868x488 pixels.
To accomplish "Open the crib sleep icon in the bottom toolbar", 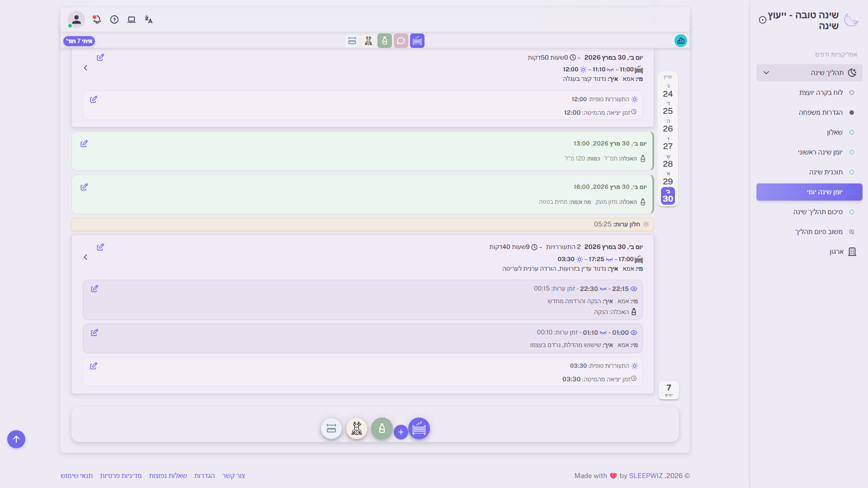I will (419, 428).
